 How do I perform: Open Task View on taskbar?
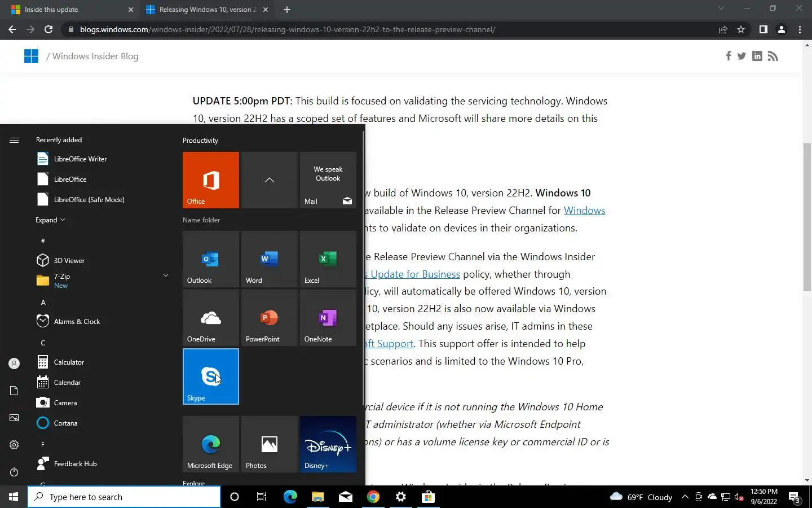262,497
